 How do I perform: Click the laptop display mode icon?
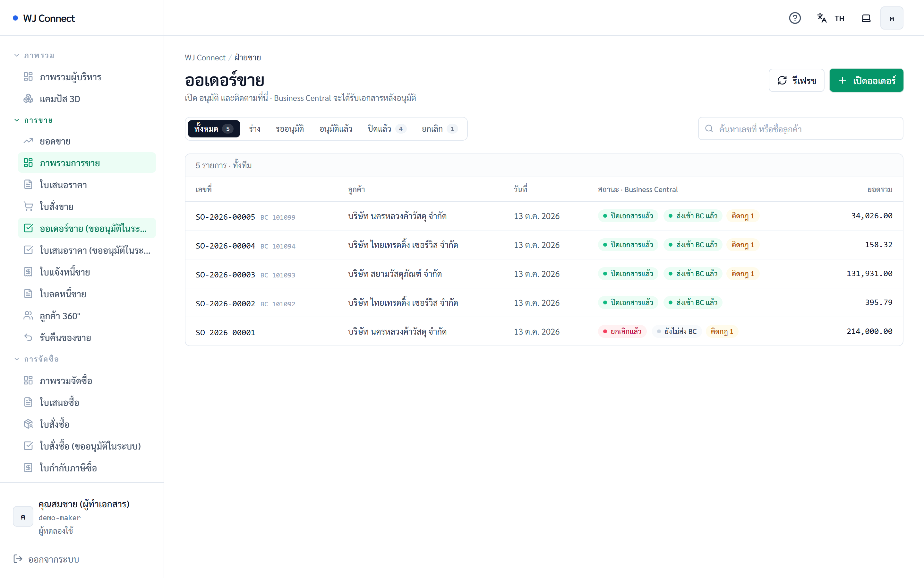tap(866, 18)
